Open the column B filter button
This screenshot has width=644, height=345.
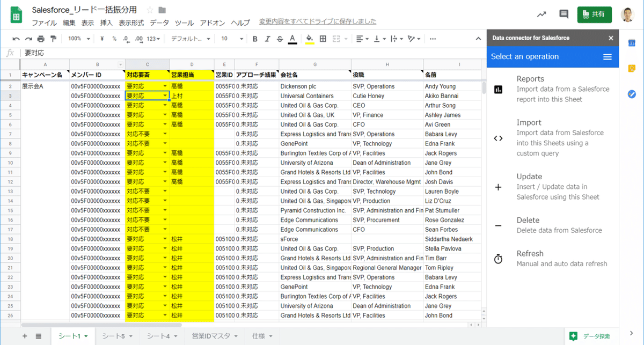point(121,64)
